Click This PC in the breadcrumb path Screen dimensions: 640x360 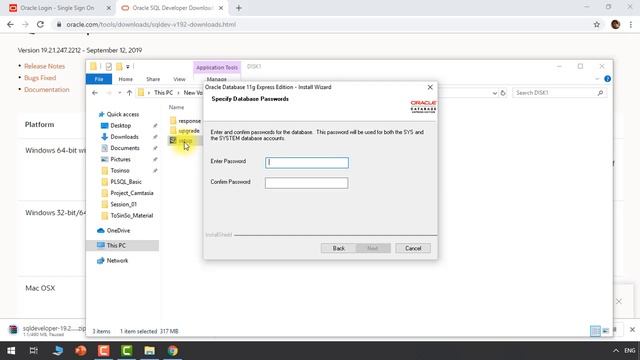[x=163, y=93]
